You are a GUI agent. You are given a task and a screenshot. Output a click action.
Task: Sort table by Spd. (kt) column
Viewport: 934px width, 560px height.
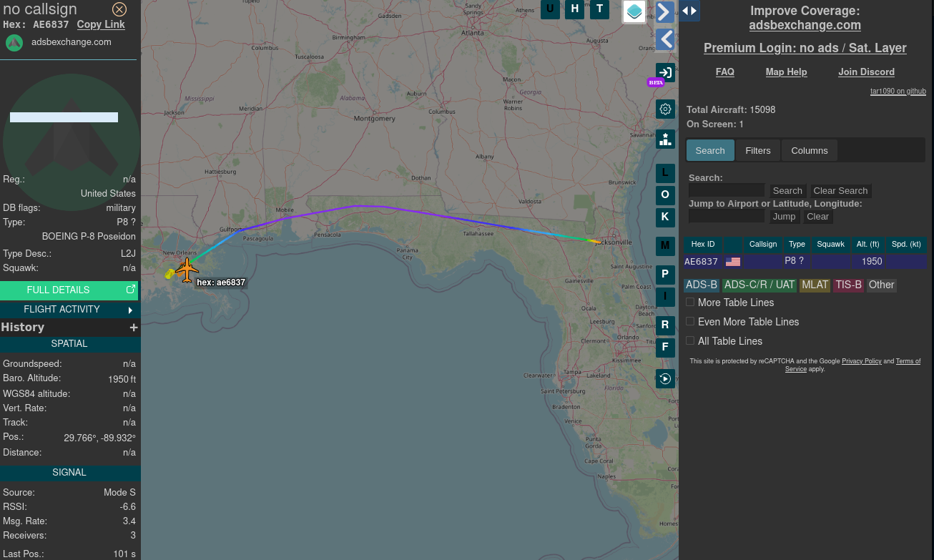[906, 245]
